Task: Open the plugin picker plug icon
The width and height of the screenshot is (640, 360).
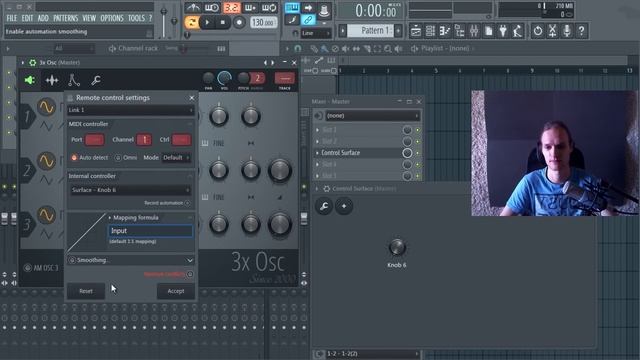Action: (x=503, y=31)
